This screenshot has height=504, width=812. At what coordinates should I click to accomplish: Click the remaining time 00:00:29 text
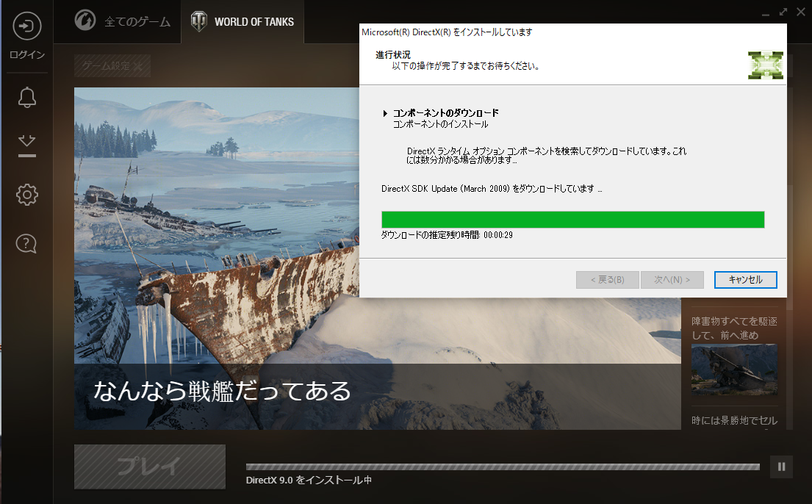click(497, 235)
